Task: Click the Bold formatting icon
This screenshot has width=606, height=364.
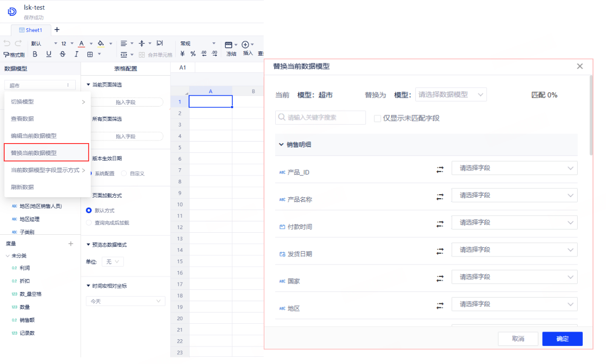Action: coord(36,54)
